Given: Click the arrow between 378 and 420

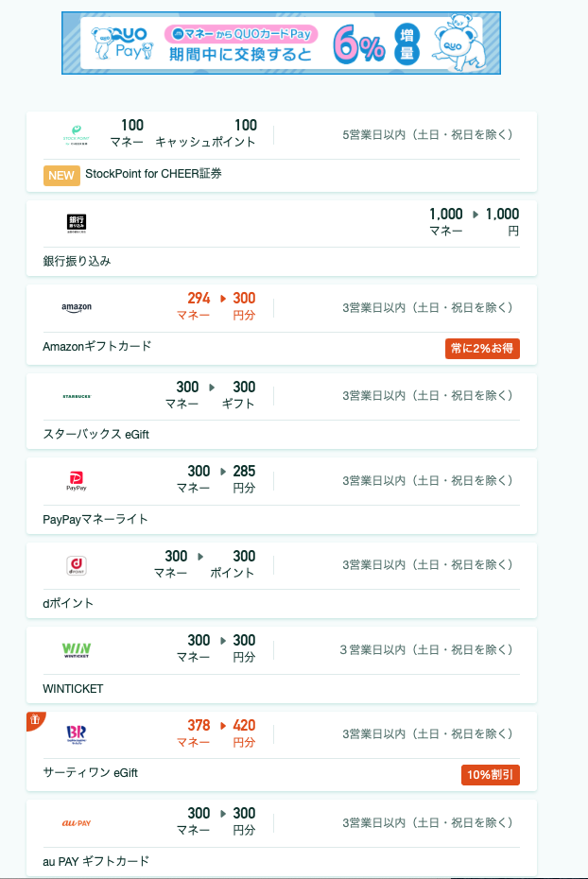Looking at the screenshot, I should (x=223, y=725).
